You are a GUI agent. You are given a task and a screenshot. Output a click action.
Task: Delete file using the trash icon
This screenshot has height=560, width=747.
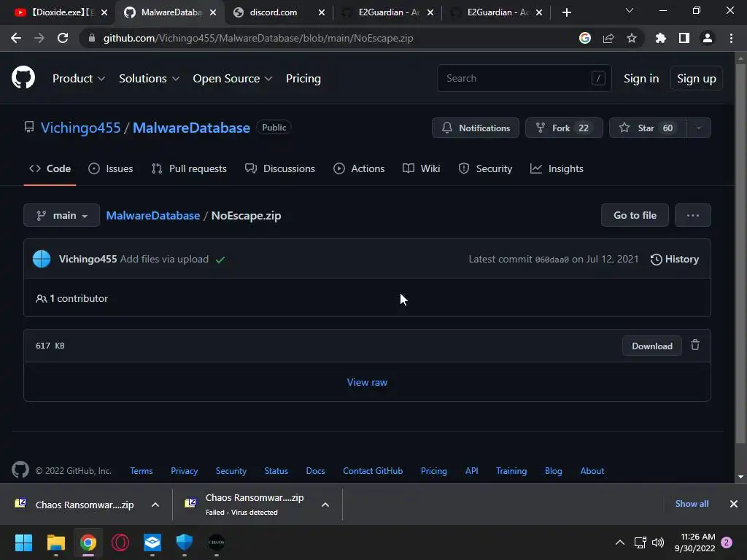coord(695,345)
